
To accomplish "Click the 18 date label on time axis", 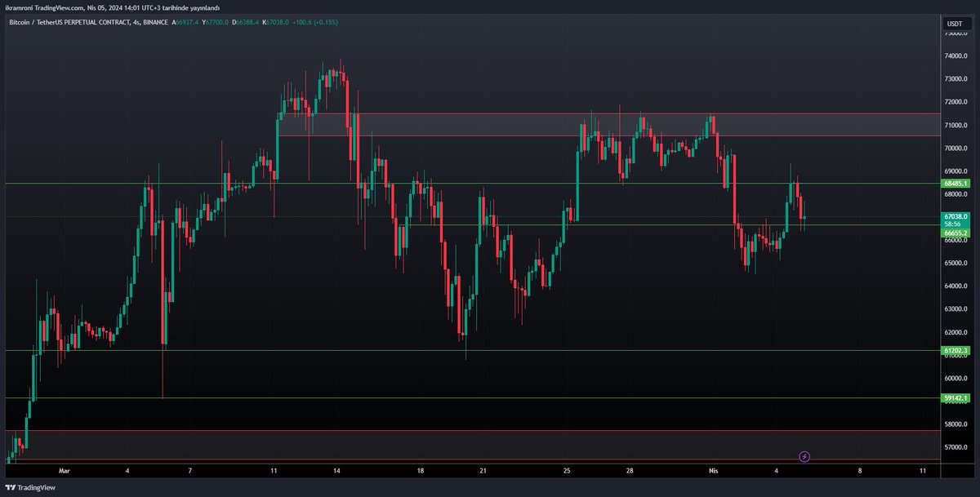I will tap(421, 471).
